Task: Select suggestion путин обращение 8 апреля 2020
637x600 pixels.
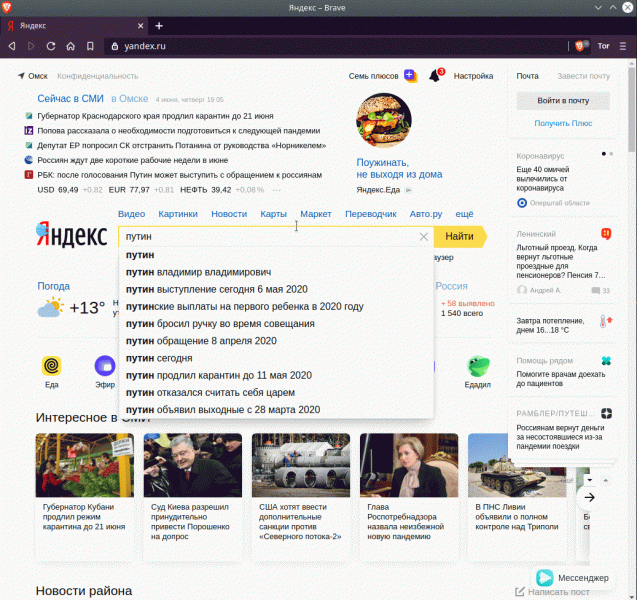Action: tap(276, 341)
